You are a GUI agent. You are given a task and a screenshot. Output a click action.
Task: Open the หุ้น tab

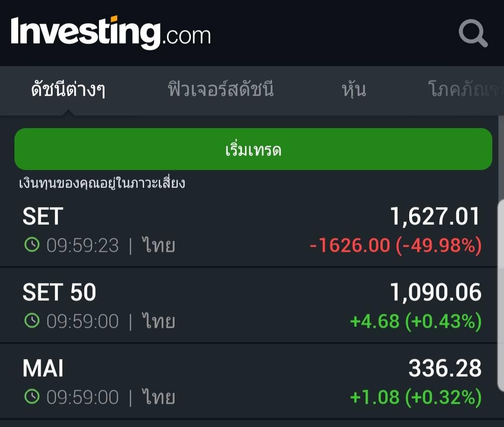tap(354, 89)
